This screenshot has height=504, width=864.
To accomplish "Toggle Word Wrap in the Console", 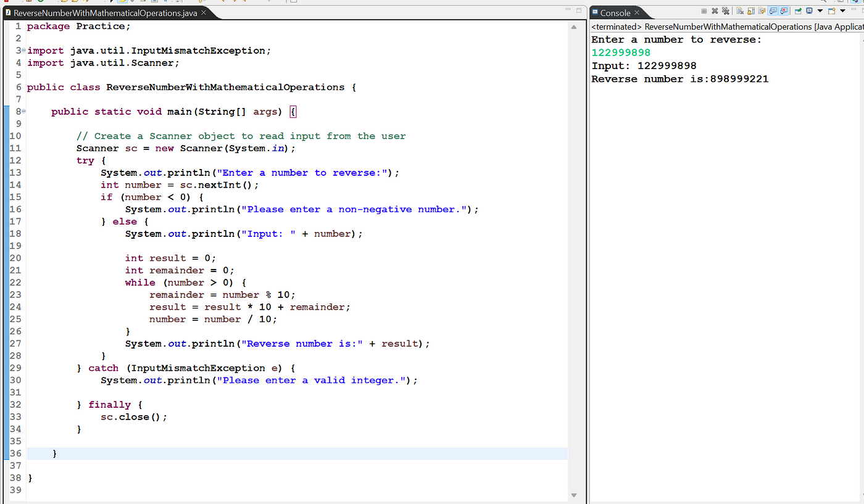I will tap(762, 11).
